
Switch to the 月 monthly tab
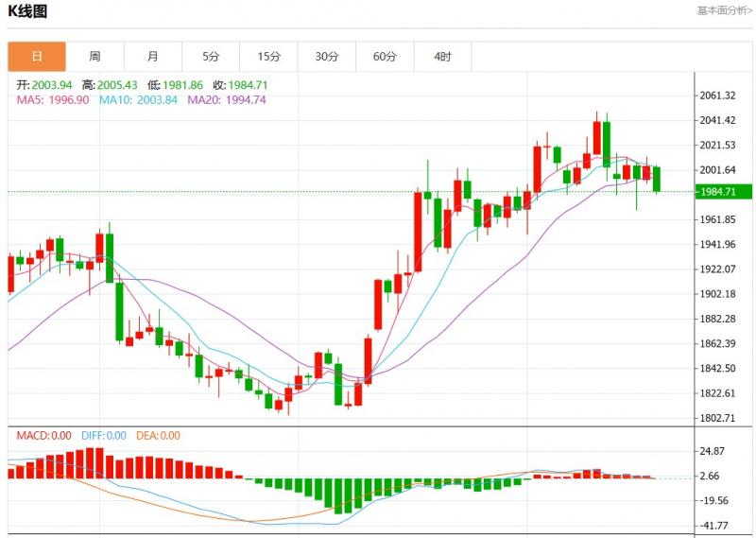[x=153, y=57]
